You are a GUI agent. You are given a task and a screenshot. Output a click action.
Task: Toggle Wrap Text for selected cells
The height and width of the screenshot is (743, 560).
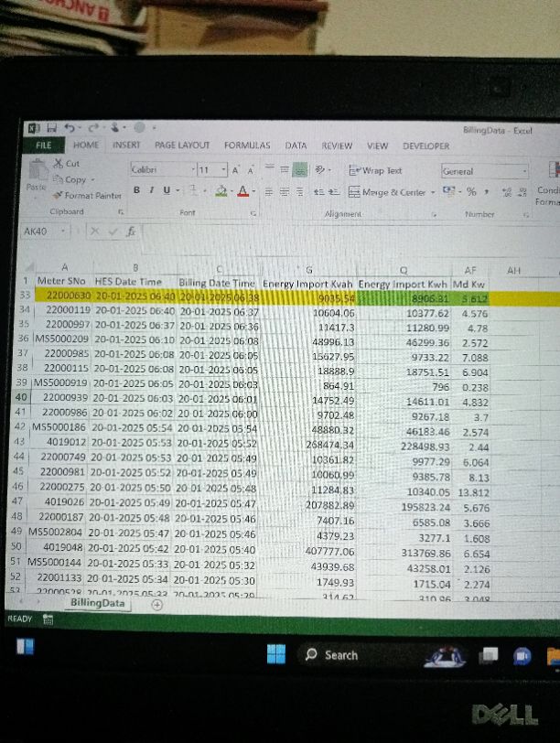(375, 170)
